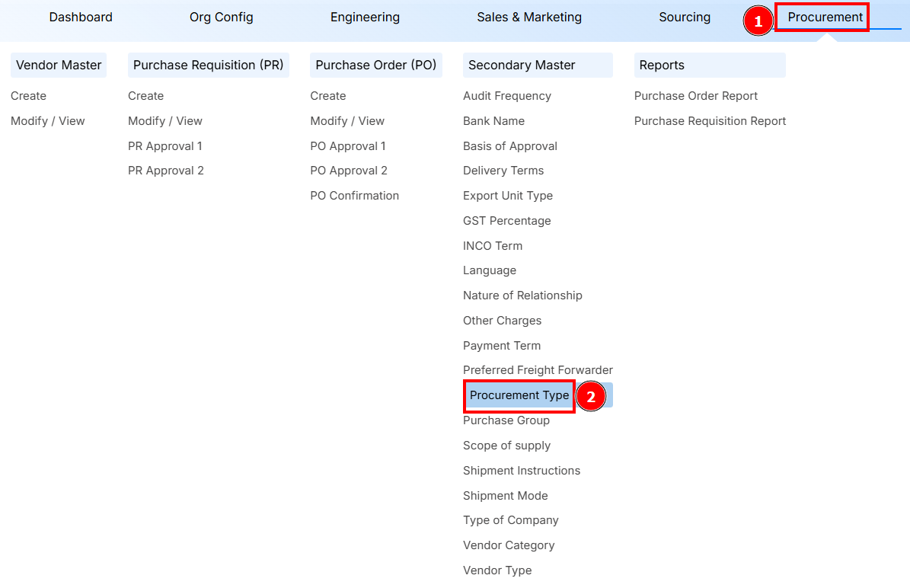
Task: Switch to the Engineering menu
Action: (x=365, y=17)
